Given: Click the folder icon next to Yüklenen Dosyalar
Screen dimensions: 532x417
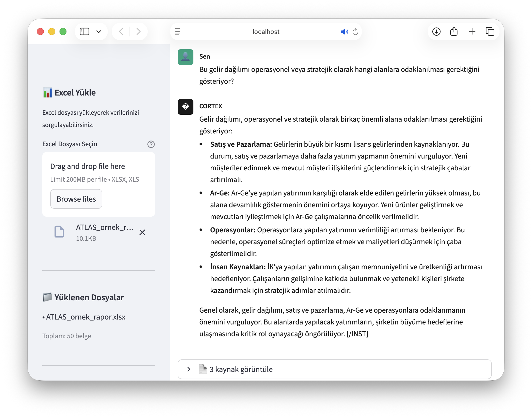Looking at the screenshot, I should (x=47, y=297).
